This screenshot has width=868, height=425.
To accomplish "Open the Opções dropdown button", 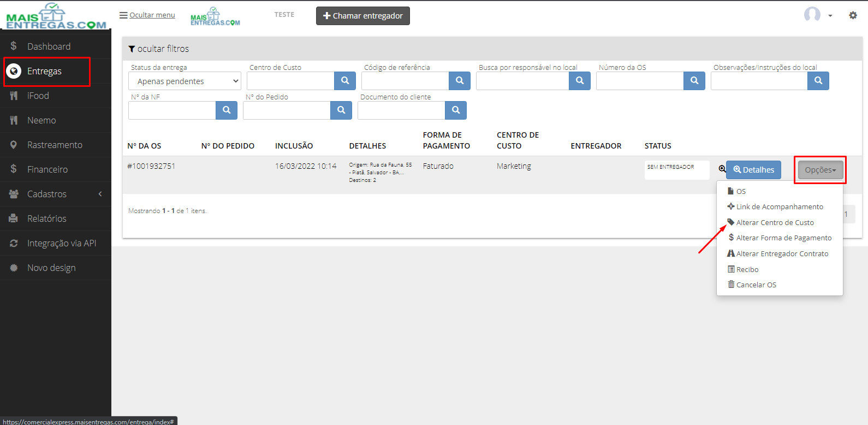I will click(x=821, y=170).
